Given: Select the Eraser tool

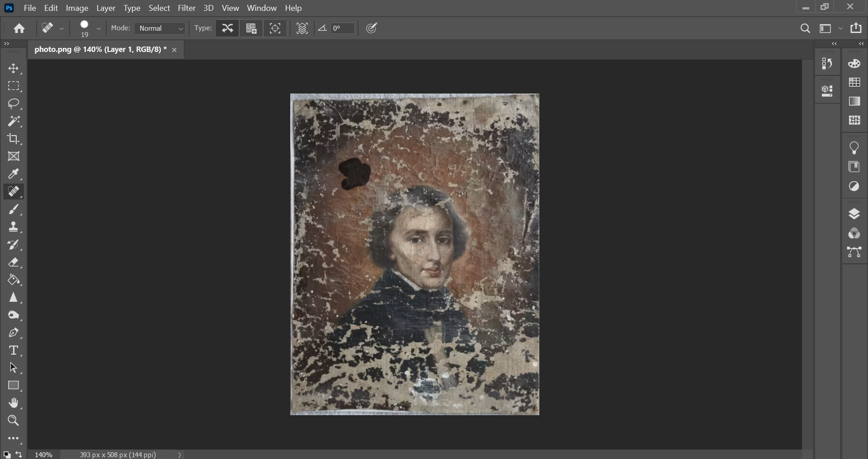Looking at the screenshot, I should coord(14,262).
